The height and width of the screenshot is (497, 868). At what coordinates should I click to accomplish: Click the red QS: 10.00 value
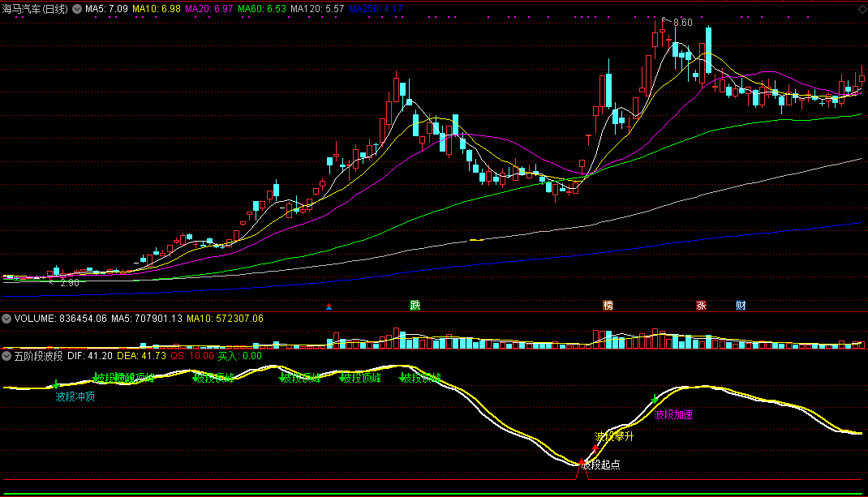pos(192,356)
